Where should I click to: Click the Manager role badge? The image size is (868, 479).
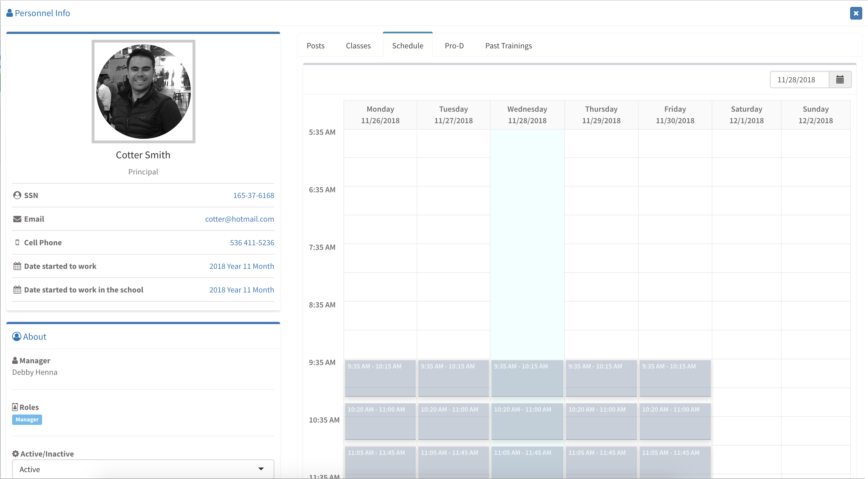[27, 420]
